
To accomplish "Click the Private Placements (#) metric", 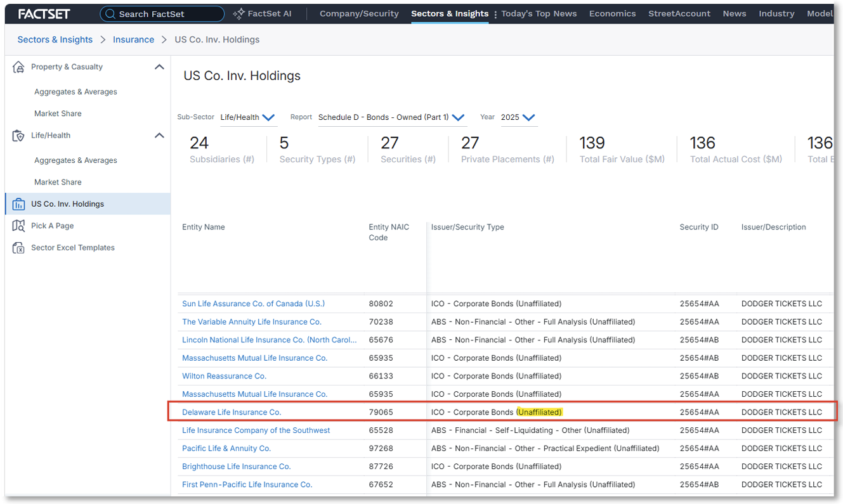I will pyautogui.click(x=507, y=150).
